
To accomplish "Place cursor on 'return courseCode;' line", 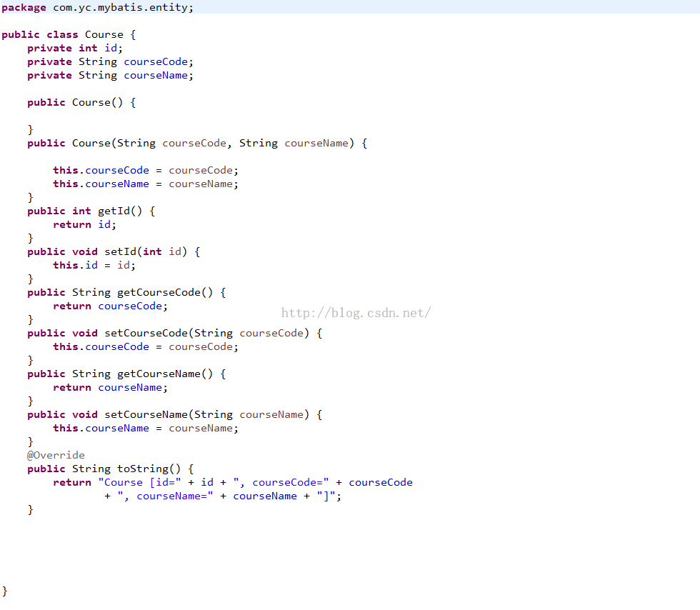I will tap(110, 306).
